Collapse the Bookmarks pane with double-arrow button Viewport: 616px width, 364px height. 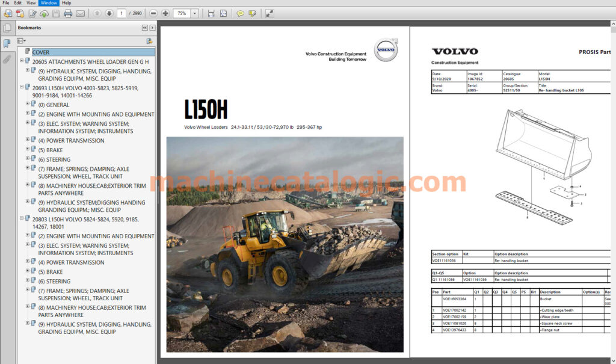pyautogui.click(x=145, y=28)
